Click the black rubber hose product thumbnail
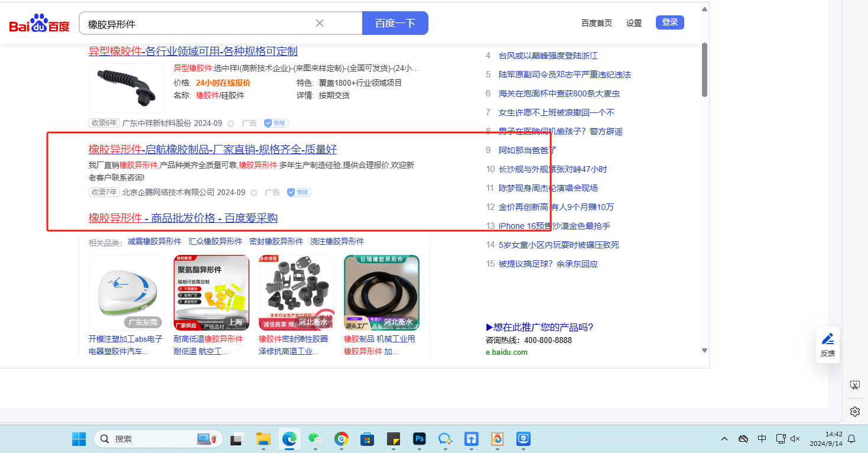Screen dimensions: 868x453 [x=126, y=88]
